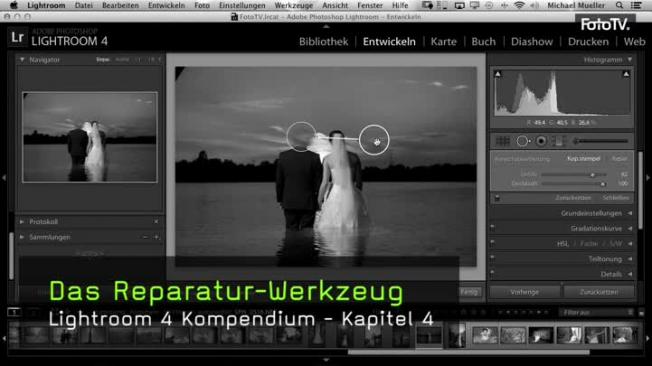Viewport: 652px width, 366px height.
Task: Click the spot removal target circle on photo
Action: pyautogui.click(x=301, y=136)
